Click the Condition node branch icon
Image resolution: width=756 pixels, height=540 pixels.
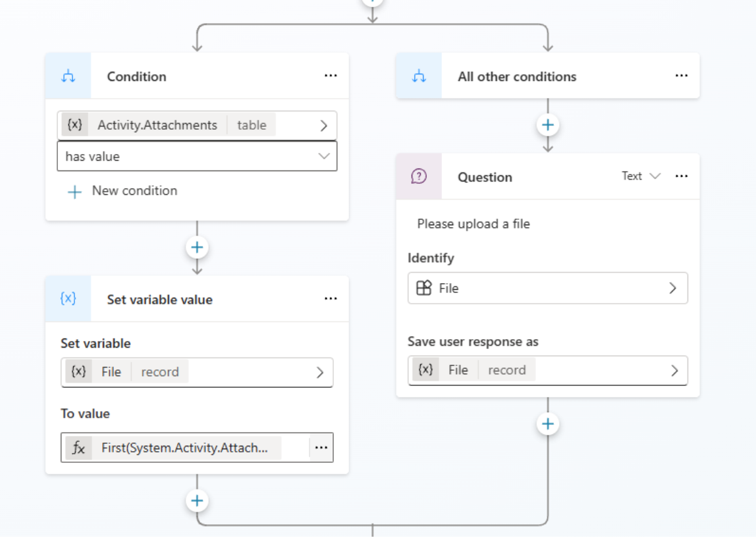pyautogui.click(x=68, y=76)
